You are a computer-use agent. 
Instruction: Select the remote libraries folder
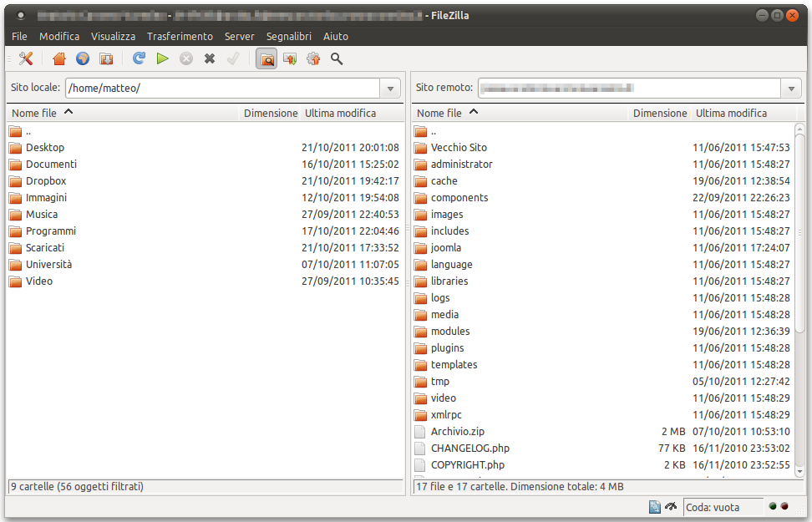click(603, 281)
